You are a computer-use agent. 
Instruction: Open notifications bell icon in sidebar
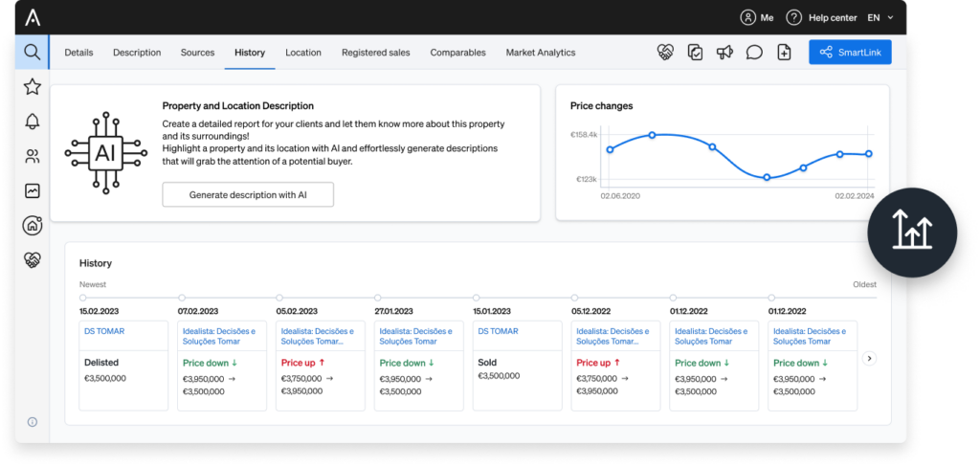(33, 122)
